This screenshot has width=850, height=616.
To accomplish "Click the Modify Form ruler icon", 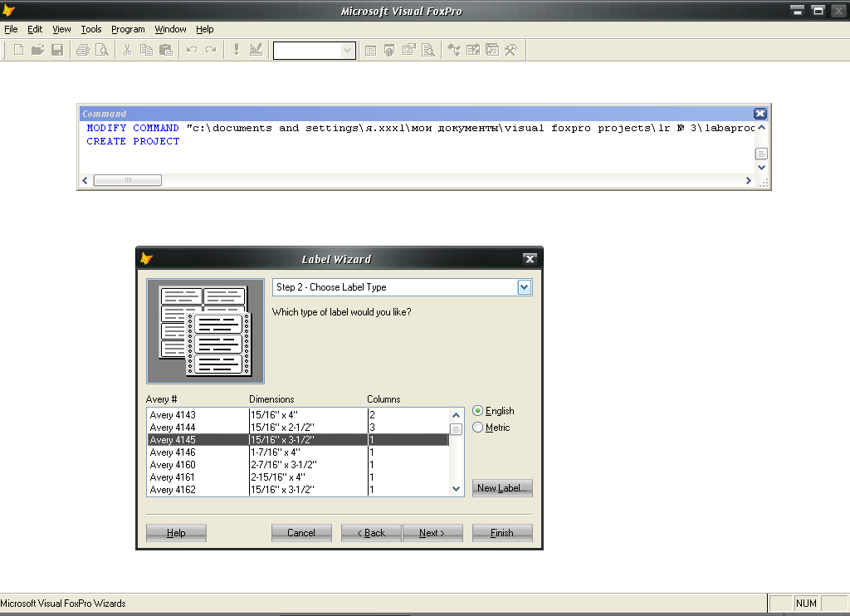I will click(256, 51).
